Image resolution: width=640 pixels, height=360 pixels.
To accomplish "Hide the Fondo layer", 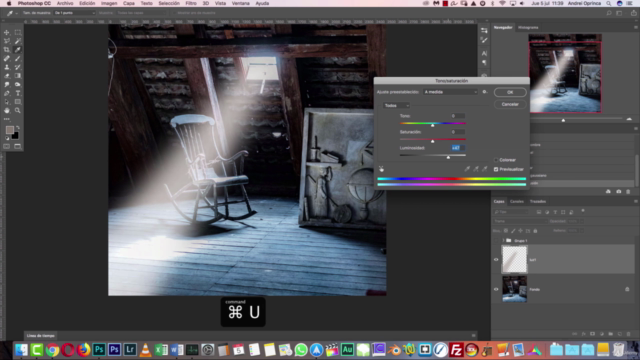I will [x=496, y=289].
